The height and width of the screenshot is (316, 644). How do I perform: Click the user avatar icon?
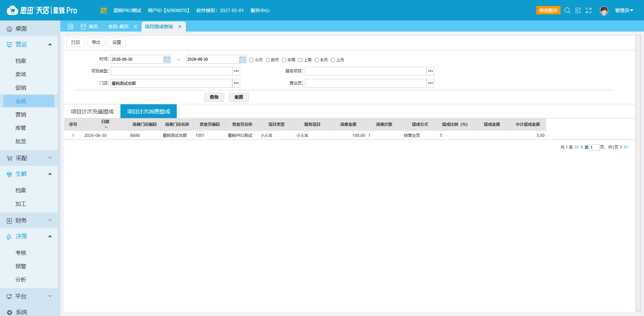coord(604,10)
